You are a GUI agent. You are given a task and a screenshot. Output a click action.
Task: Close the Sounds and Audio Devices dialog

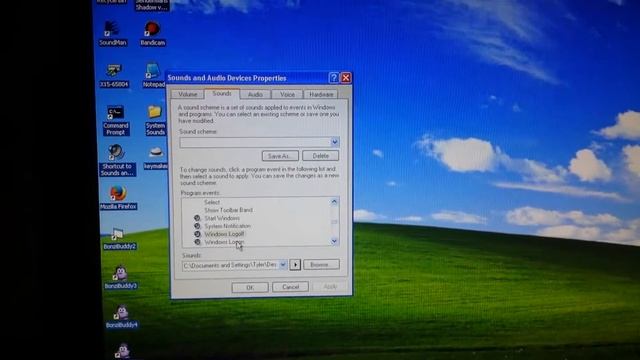pyautogui.click(x=346, y=78)
